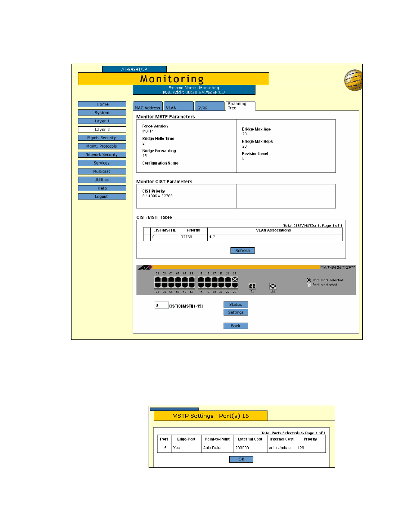Select port 02 on the switch image
411x532 pixels.
158,285
